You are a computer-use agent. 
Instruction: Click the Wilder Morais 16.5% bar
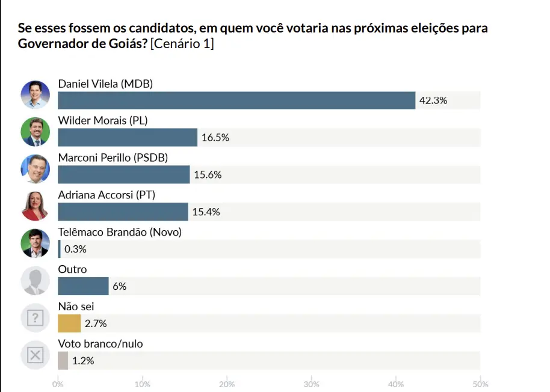(x=128, y=138)
